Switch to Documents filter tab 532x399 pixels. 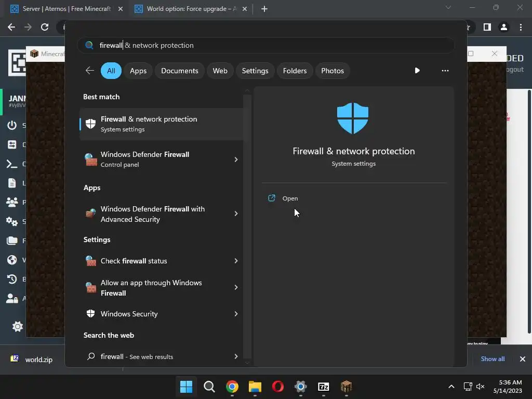point(179,71)
